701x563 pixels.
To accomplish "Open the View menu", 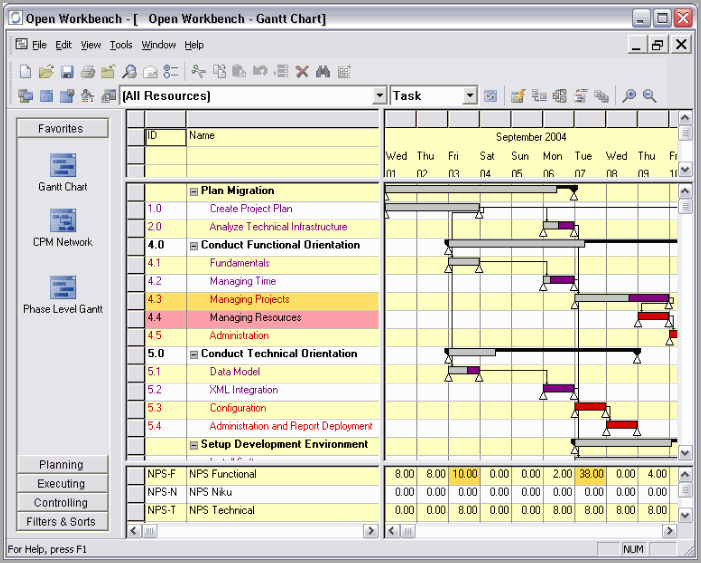I will point(91,45).
